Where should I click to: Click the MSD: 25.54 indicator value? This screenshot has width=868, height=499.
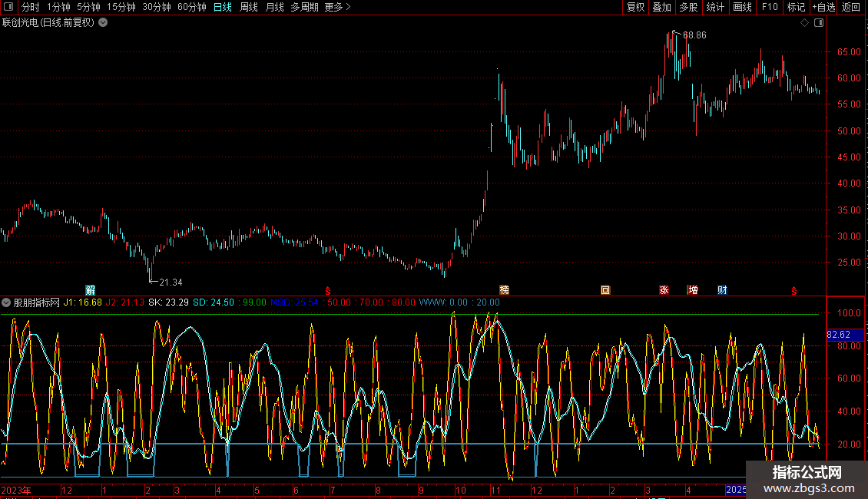[294, 302]
